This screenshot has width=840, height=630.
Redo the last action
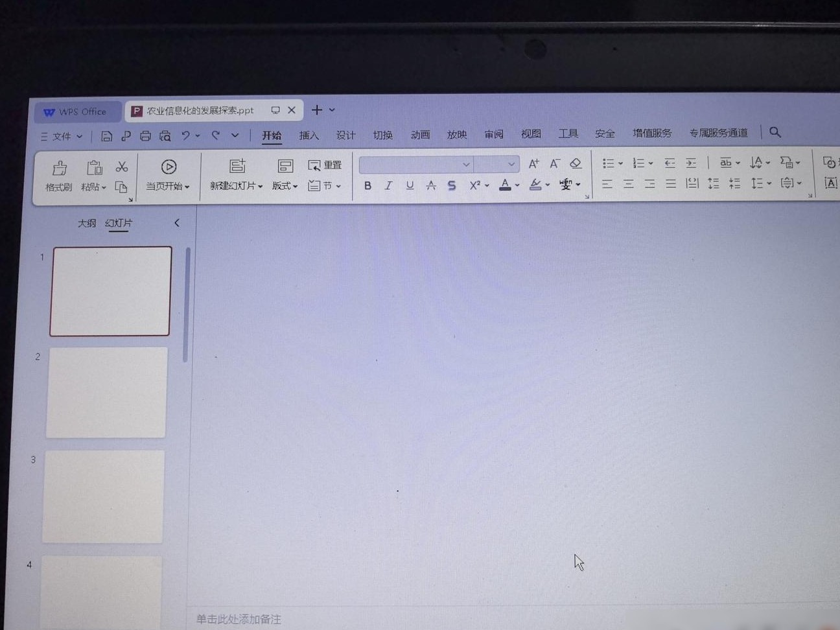coord(216,135)
